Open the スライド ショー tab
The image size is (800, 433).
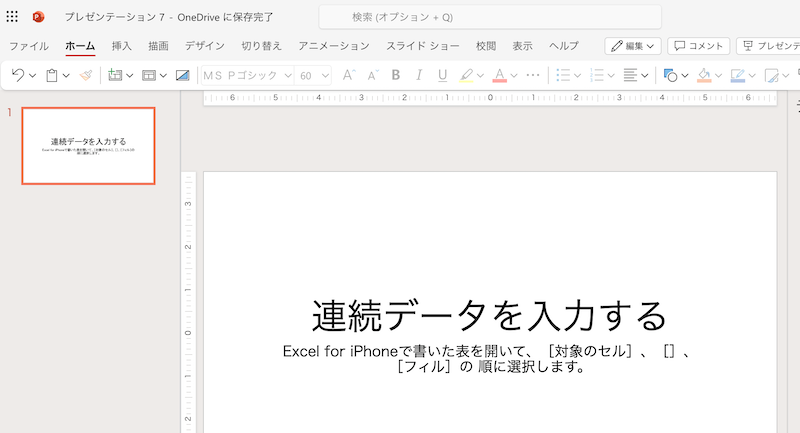point(422,46)
